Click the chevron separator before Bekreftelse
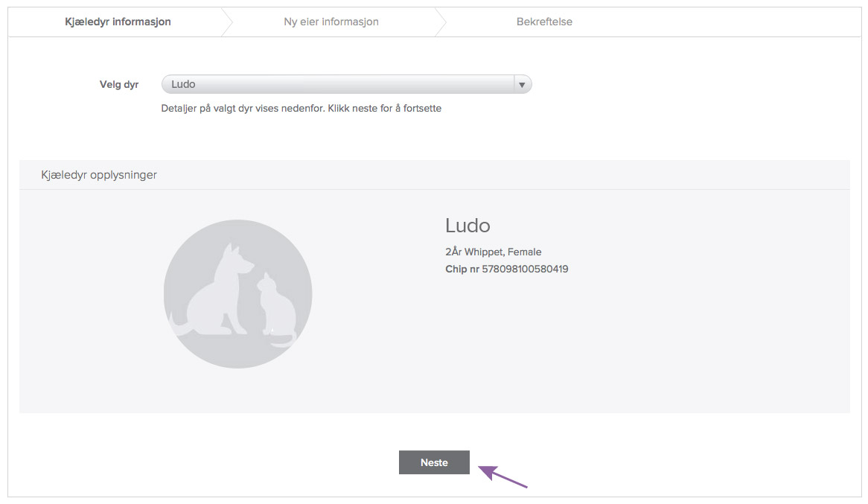The height and width of the screenshot is (504, 868). (441, 22)
